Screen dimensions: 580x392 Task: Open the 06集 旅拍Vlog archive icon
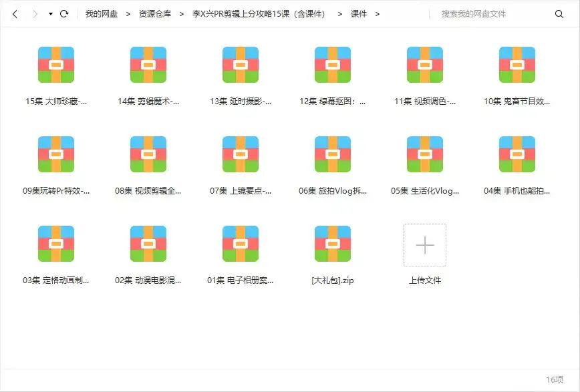332,154
